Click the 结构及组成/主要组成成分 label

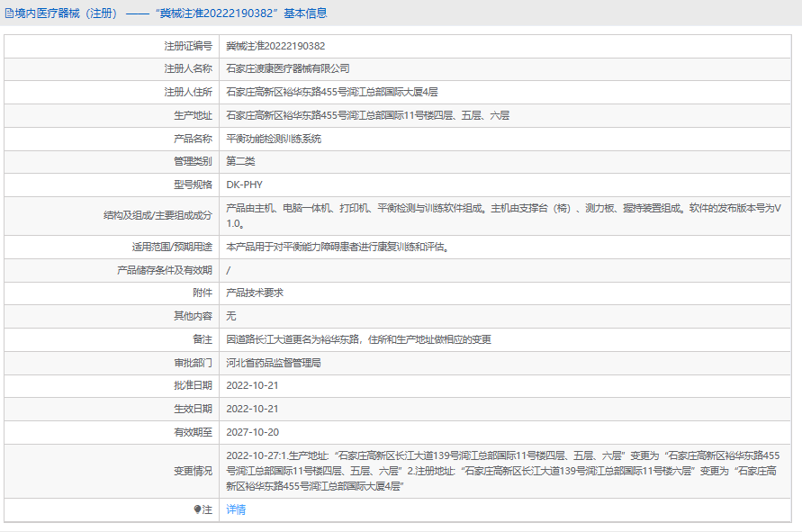tap(158, 216)
